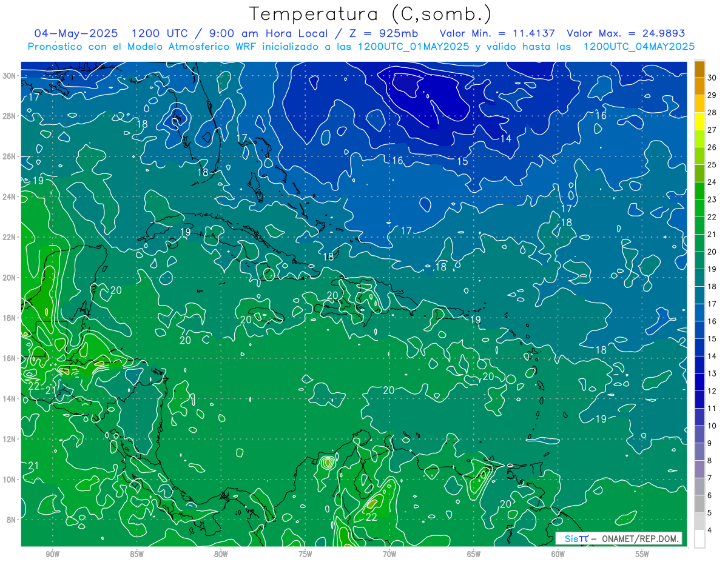The width and height of the screenshot is (728, 562).
Task: Click the colorbar label '10'
Action: (712, 426)
